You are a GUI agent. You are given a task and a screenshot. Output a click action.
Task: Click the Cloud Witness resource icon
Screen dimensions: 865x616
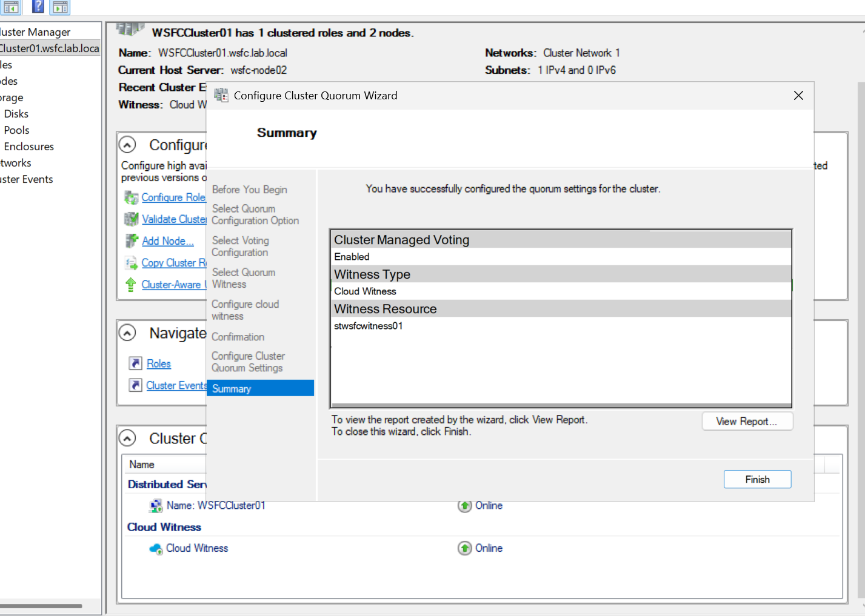coord(156,549)
